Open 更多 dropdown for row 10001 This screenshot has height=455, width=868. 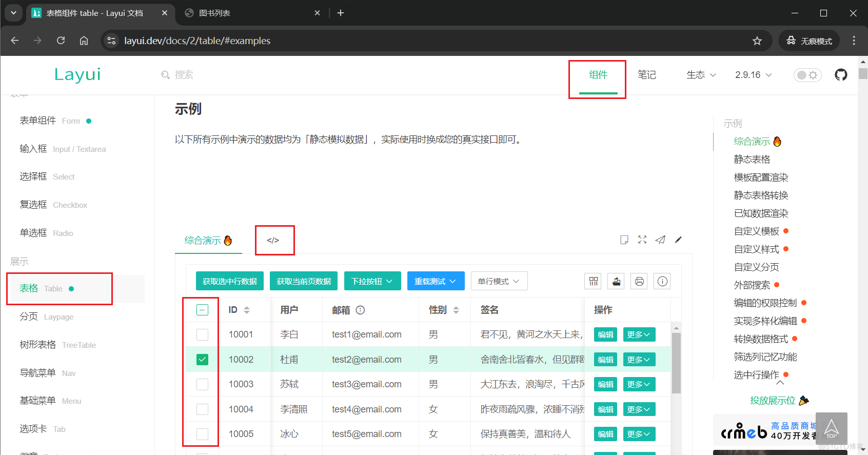click(x=639, y=334)
